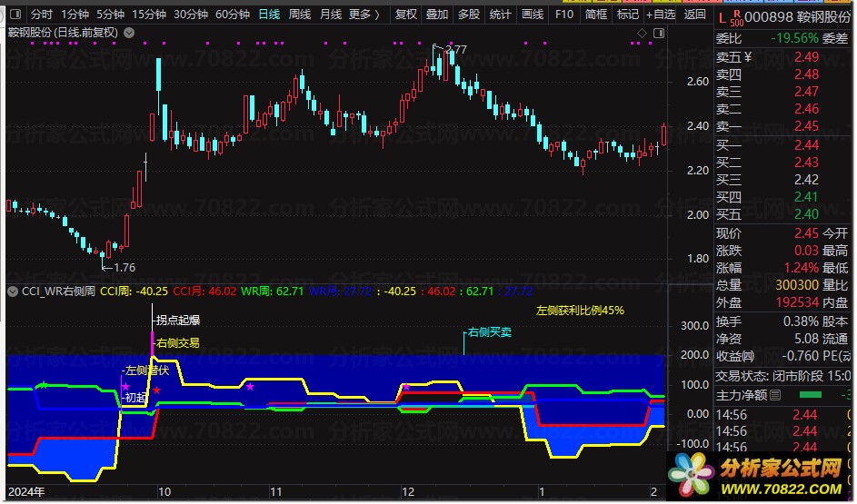The width and height of the screenshot is (857, 504).
Task: Expand the 更多 periods menu
Action: pyautogui.click(x=364, y=15)
